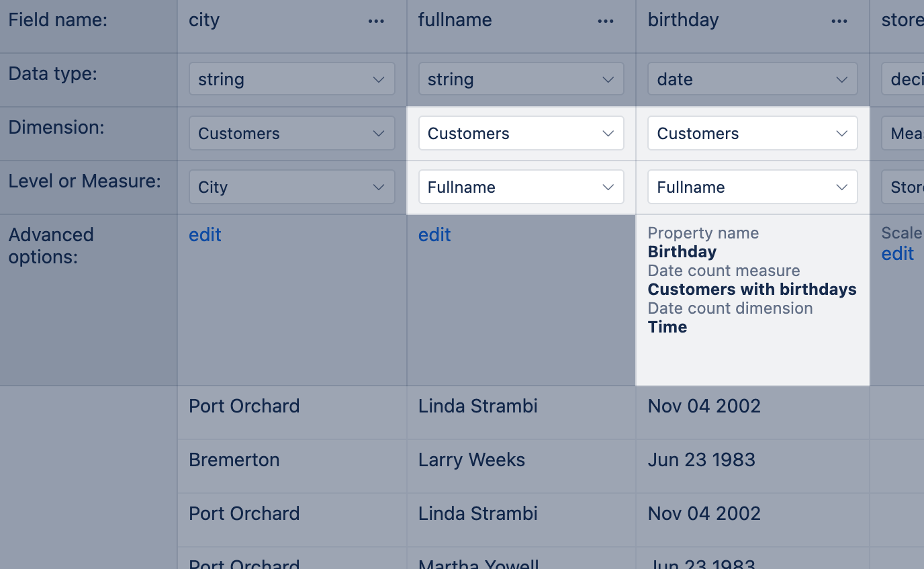Image resolution: width=924 pixels, height=569 pixels.
Task: Open birthday Dimension Customers dropdown
Action: [752, 133]
